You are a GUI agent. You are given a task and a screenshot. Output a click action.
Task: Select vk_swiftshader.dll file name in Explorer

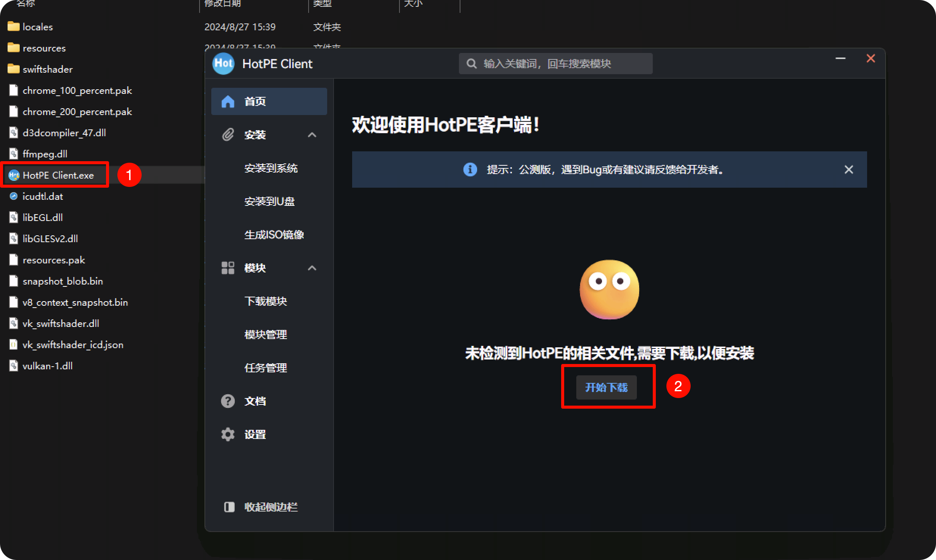click(61, 323)
